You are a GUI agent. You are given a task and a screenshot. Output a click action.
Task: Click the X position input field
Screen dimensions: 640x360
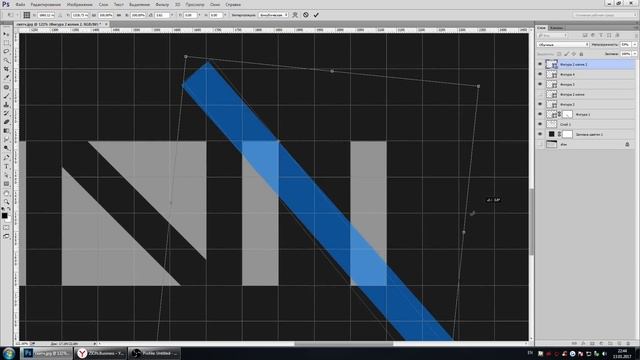46,15
